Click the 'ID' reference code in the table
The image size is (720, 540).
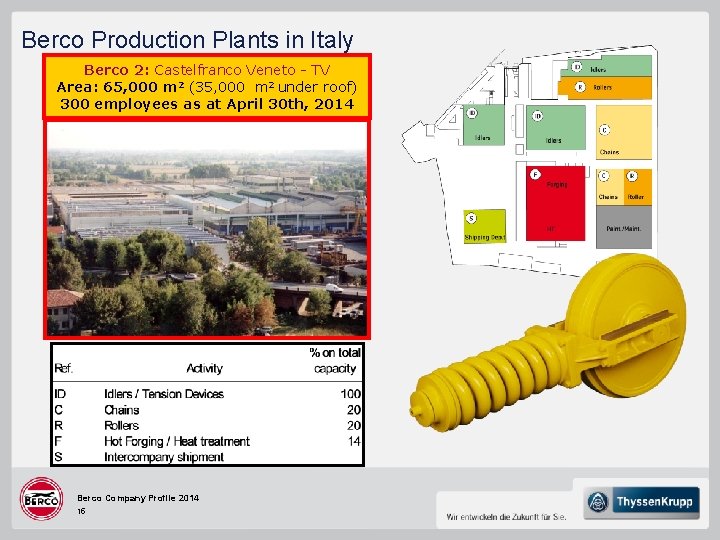coord(60,394)
